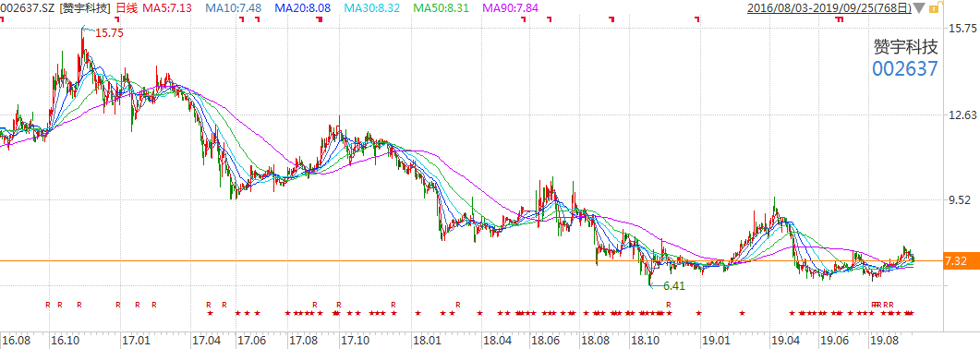The height and width of the screenshot is (349, 980).
Task: Click the red flag marker above the 18.08 period
Action: [611, 19]
